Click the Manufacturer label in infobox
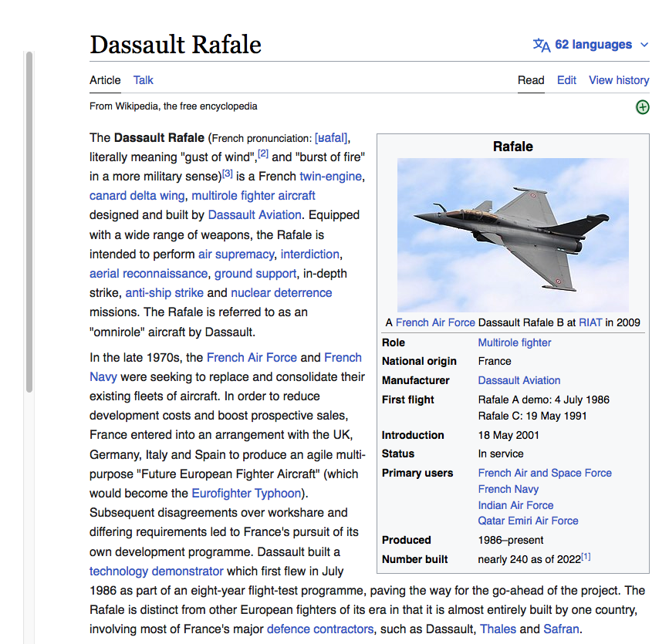 click(416, 380)
